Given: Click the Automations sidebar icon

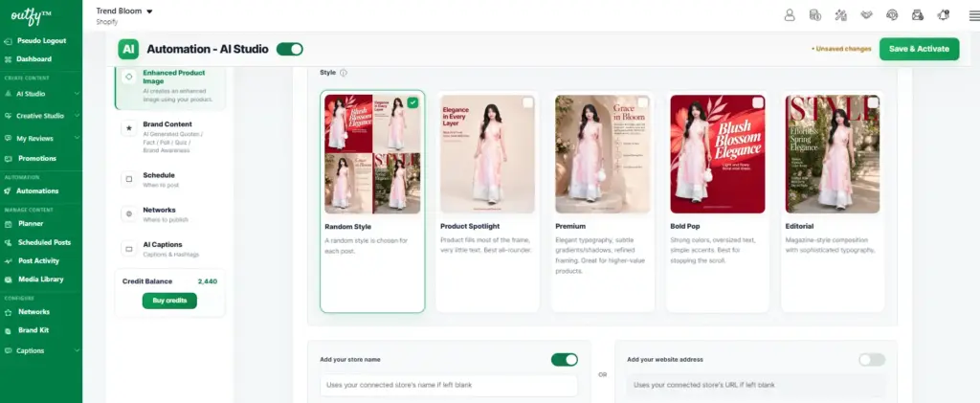Looking at the screenshot, I should click(x=8, y=191).
